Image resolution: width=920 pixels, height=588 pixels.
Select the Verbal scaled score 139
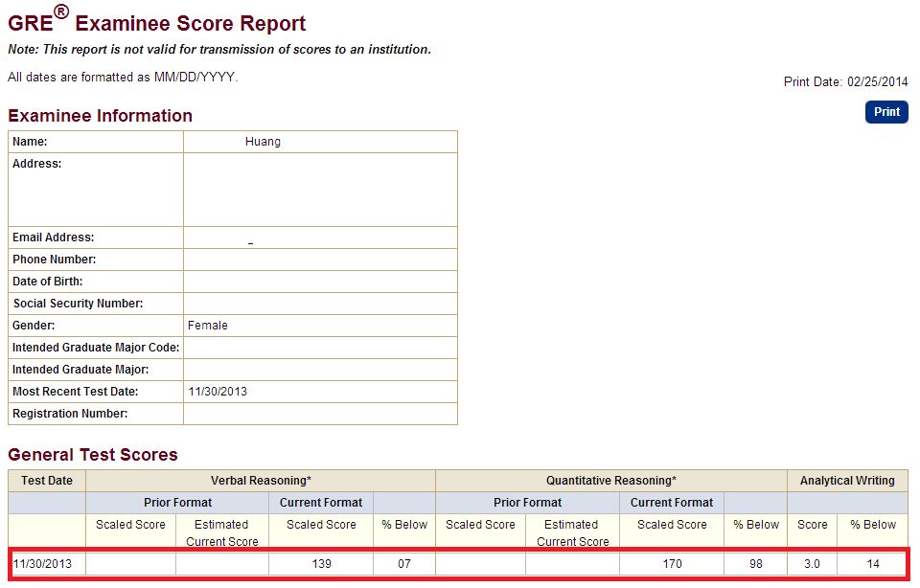click(322, 564)
